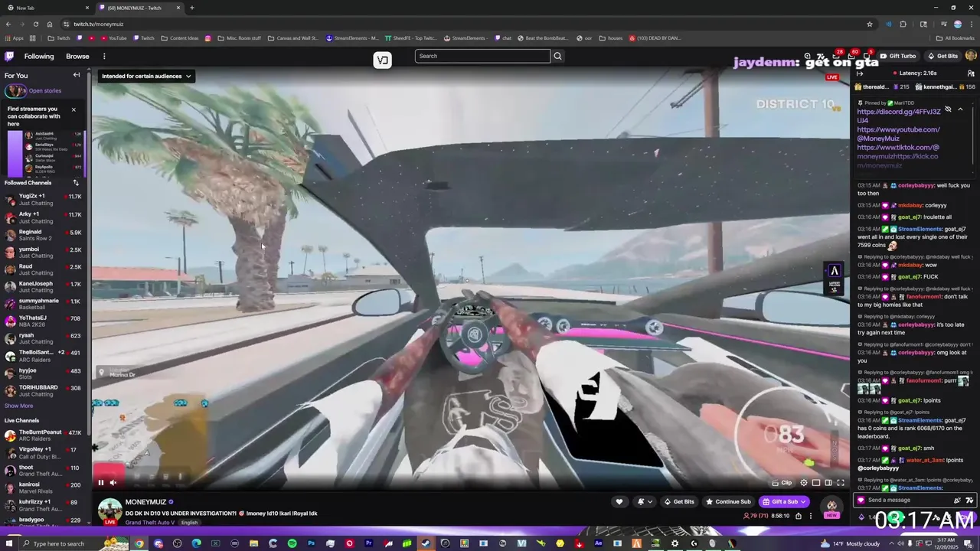Open the Twitch home logo
This screenshot has height=551, width=980.
tap(9, 56)
